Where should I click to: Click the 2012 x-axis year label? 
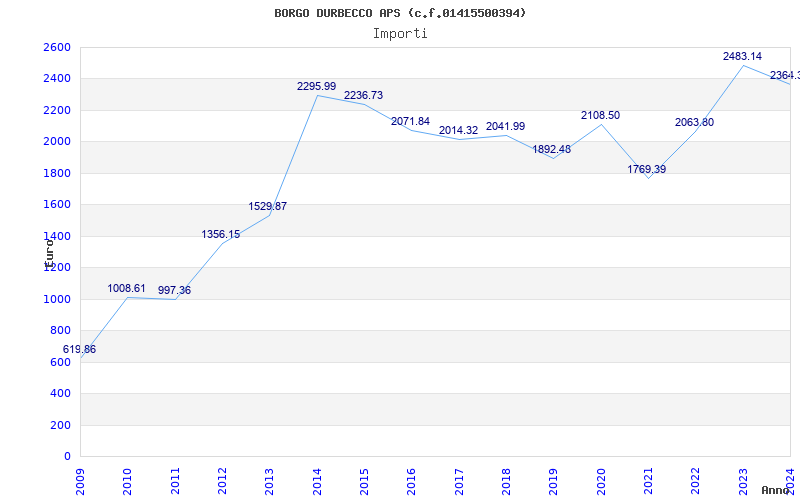(x=222, y=482)
